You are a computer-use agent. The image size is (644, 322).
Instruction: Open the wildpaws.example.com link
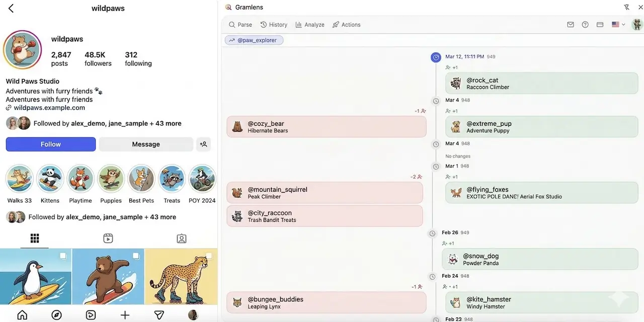pyautogui.click(x=49, y=108)
